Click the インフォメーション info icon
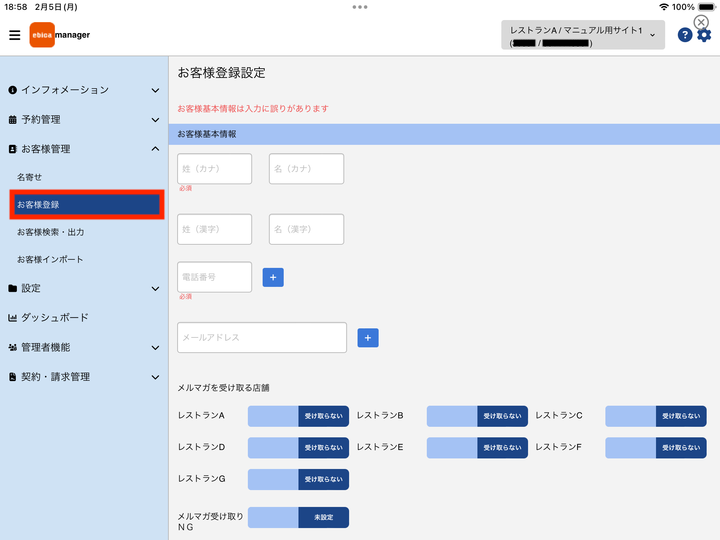The width and height of the screenshot is (720, 540). pyautogui.click(x=12, y=90)
